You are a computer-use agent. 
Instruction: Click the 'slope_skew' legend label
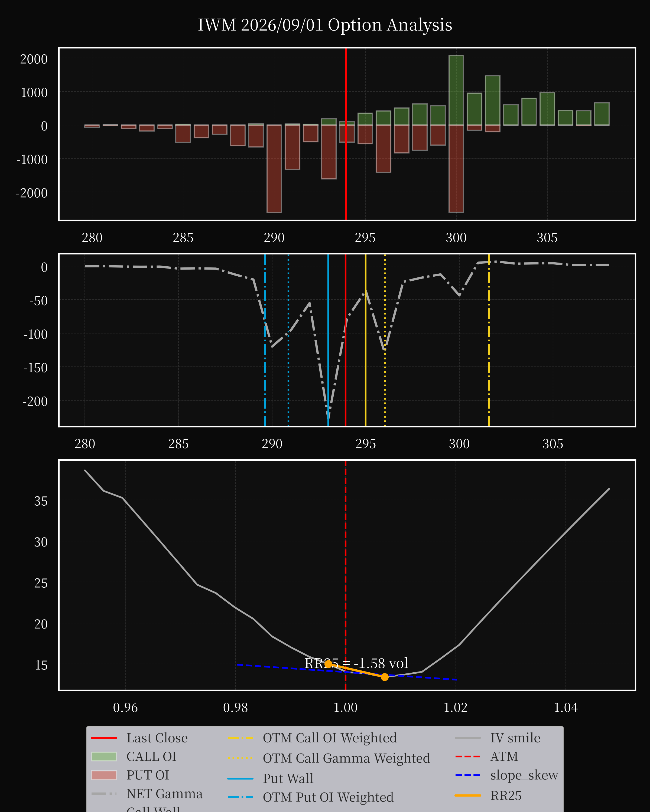(x=524, y=775)
